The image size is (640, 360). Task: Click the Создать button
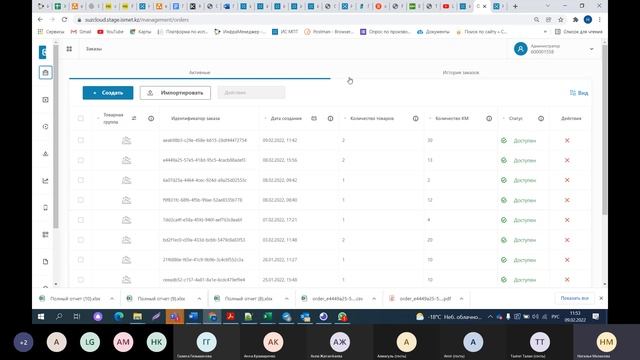(x=108, y=93)
